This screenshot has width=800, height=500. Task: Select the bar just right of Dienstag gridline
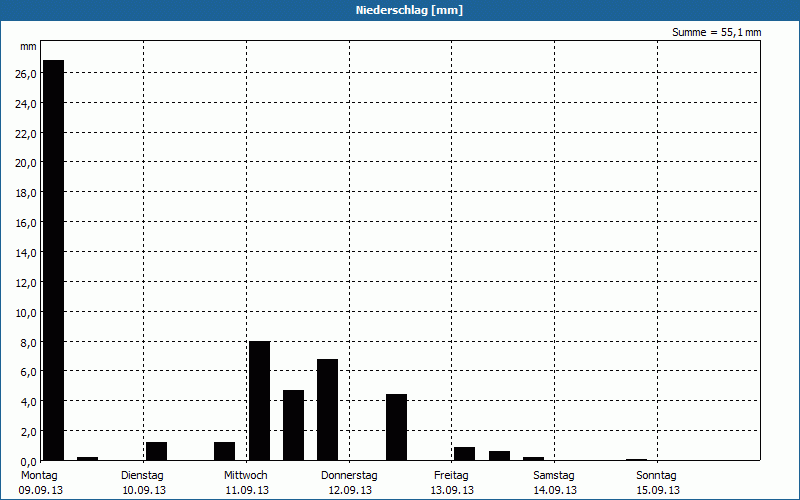156,451
